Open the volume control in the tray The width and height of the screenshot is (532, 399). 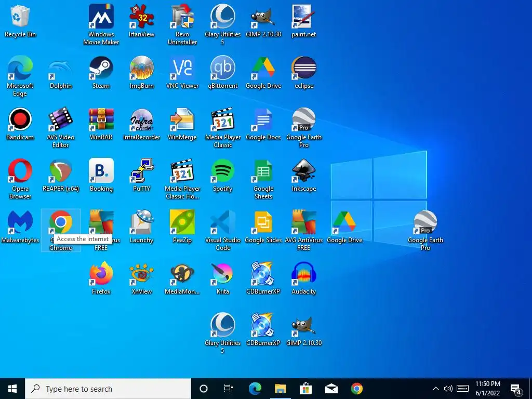click(x=448, y=389)
